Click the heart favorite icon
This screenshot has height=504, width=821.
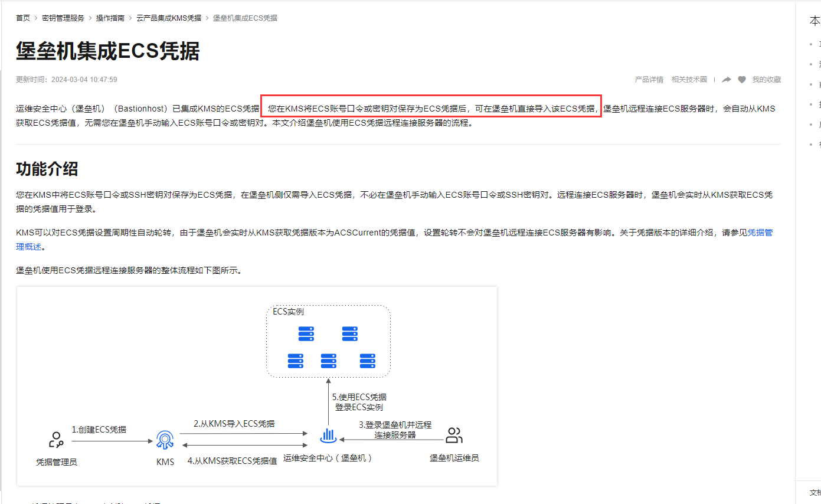point(742,80)
